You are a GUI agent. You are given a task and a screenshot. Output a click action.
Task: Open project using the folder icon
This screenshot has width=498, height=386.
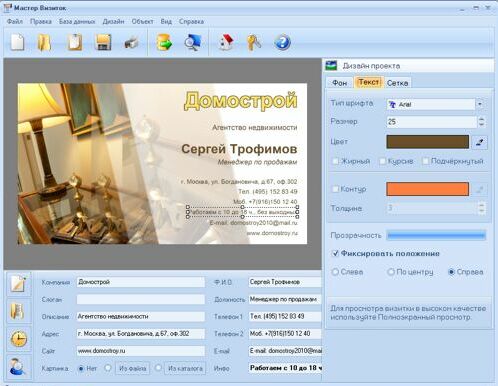(x=44, y=43)
